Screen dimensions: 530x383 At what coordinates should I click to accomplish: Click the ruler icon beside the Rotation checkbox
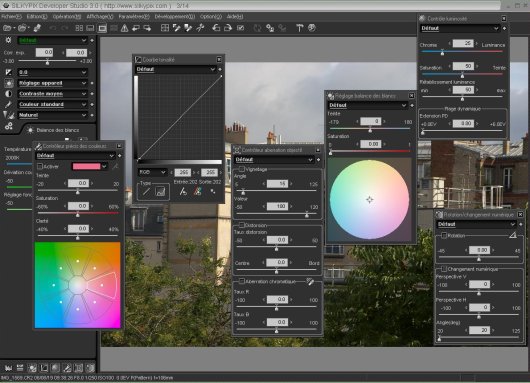tap(513, 235)
